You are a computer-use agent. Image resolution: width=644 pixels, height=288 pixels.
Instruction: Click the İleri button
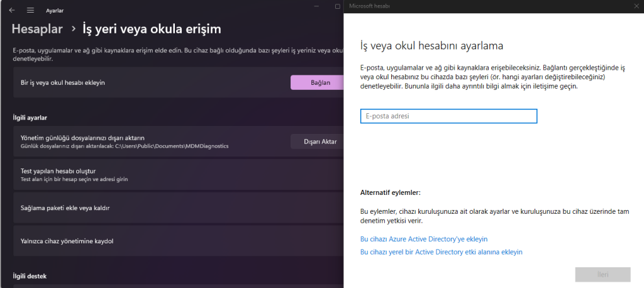602,274
